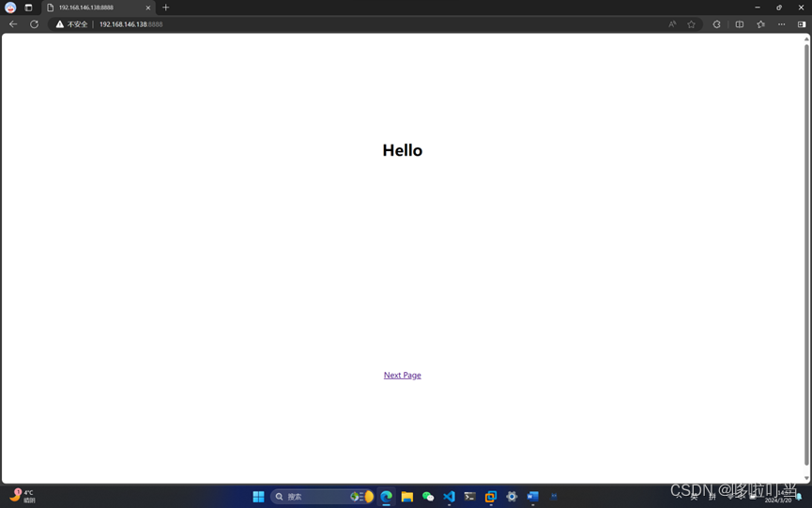
Task: Open the Favorites list icon
Action: [x=760, y=24]
